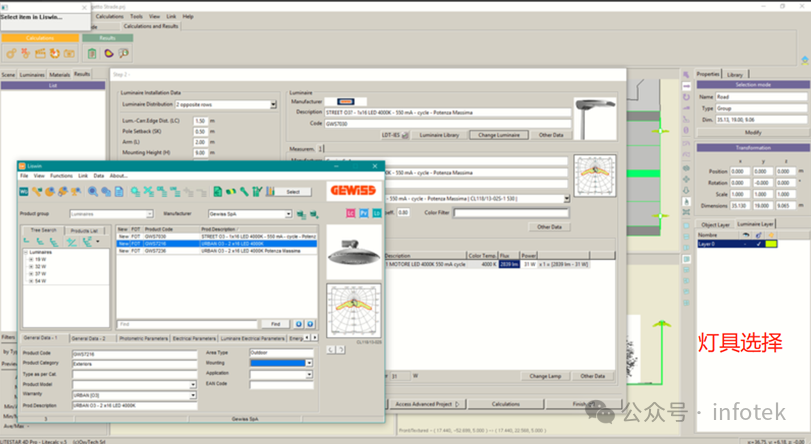
Task: Click the Mounting Height (H) field
Action: [x=200, y=153]
